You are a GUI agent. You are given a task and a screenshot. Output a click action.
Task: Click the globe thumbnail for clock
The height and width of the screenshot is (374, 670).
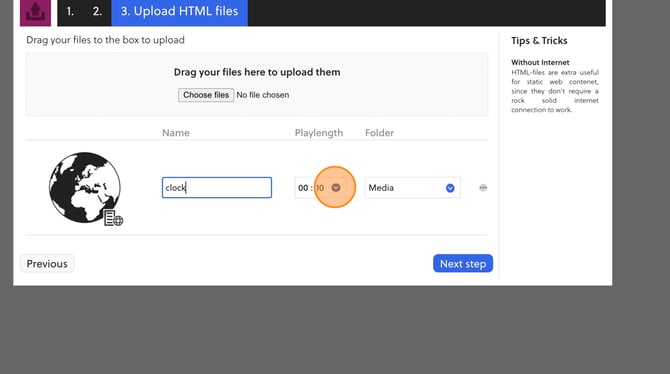85,187
